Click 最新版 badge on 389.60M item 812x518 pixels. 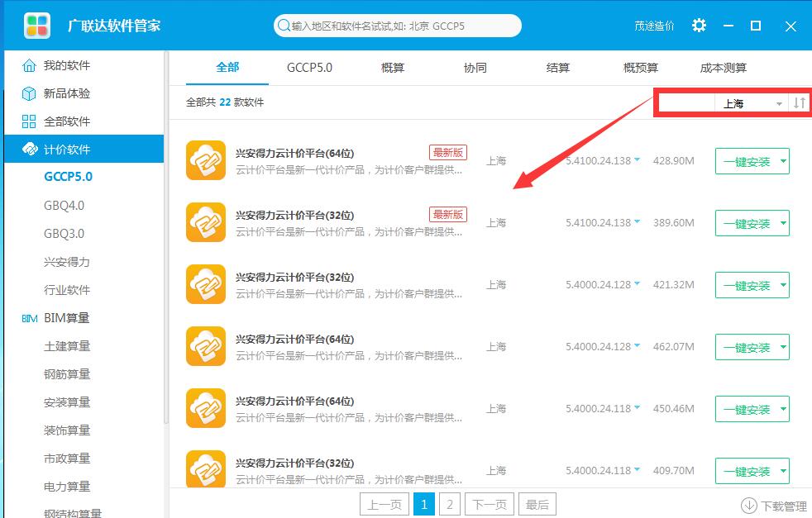point(448,214)
